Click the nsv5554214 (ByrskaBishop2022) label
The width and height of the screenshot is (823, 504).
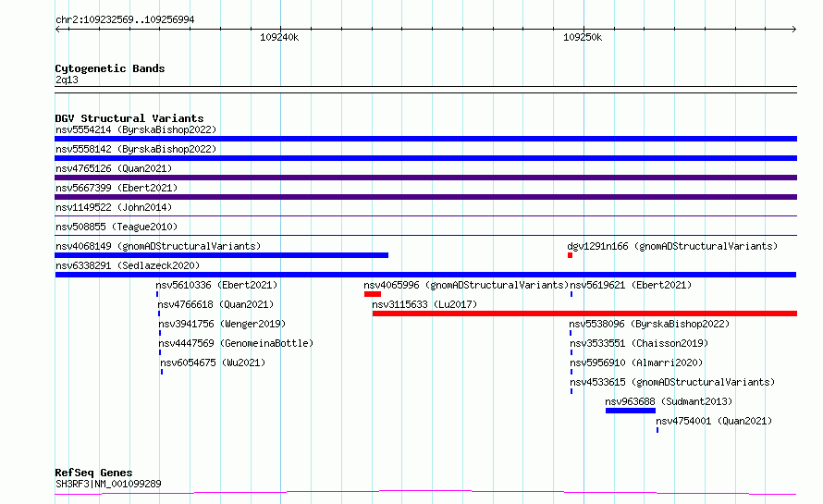tap(136, 129)
